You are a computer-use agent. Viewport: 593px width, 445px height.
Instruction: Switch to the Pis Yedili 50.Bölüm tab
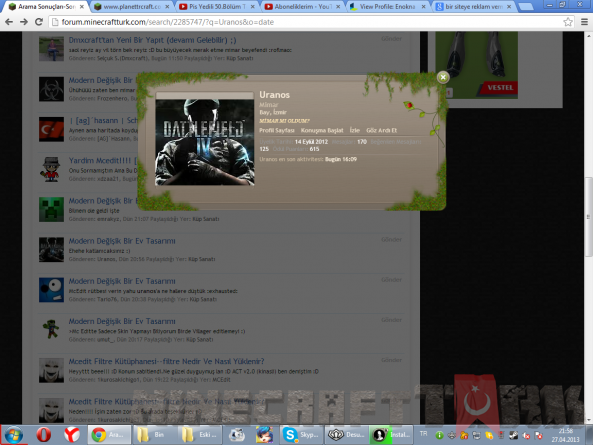click(217, 6)
